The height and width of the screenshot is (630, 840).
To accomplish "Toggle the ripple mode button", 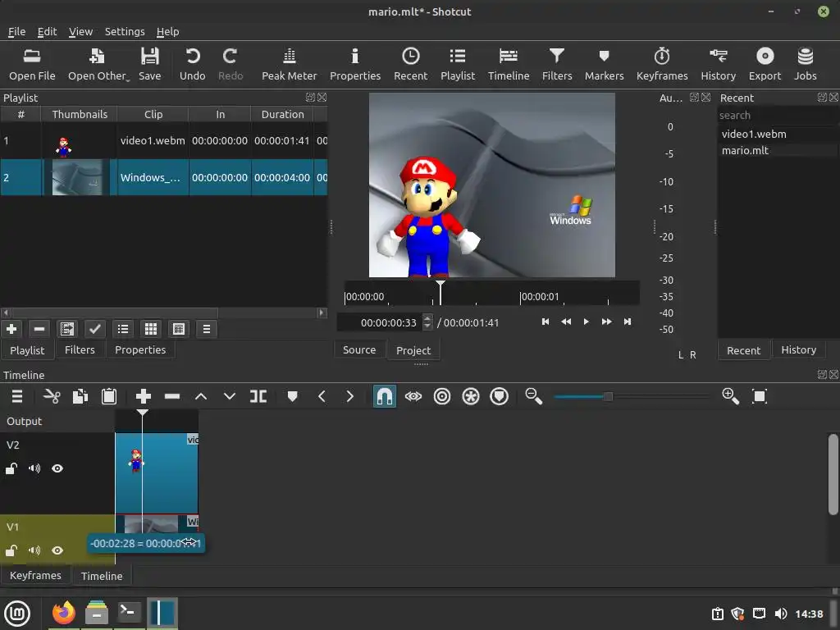I will [442, 396].
